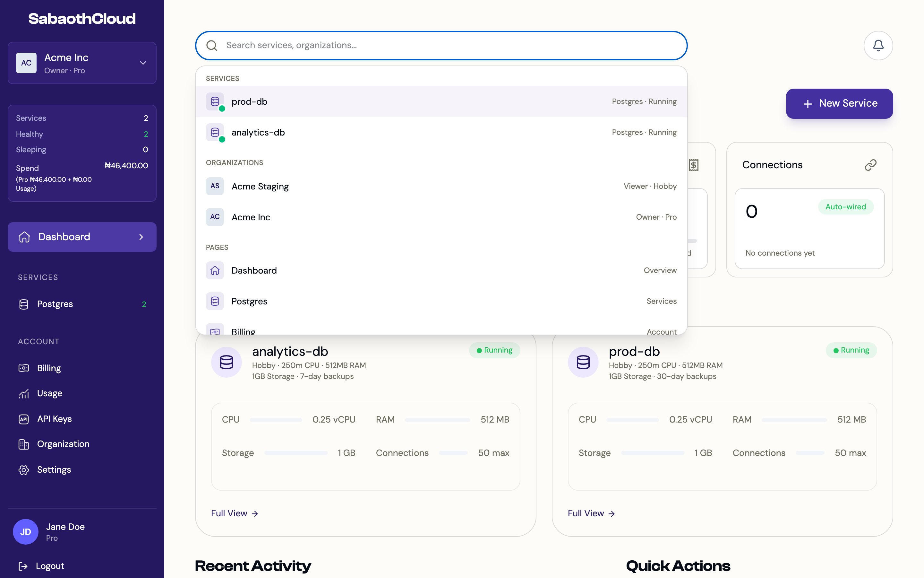Click the analytics-db database icon in search results
Screen dimensions: 924x578
tap(215, 132)
